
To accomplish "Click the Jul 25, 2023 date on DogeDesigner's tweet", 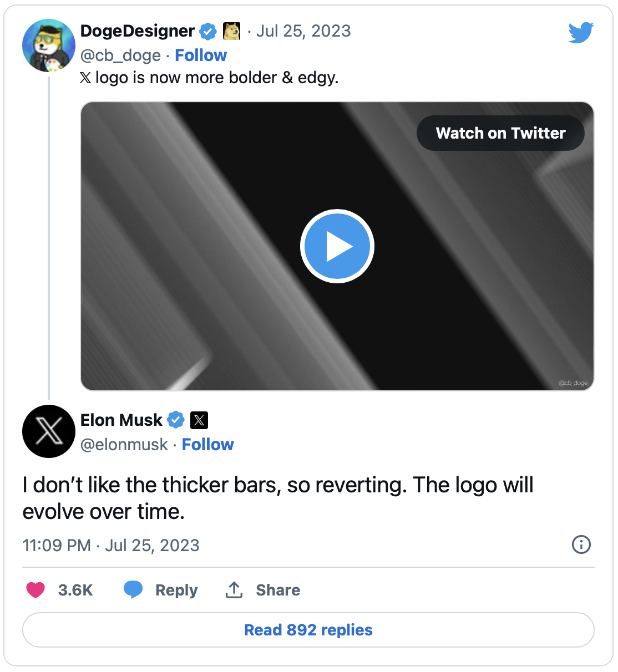I will [x=303, y=31].
